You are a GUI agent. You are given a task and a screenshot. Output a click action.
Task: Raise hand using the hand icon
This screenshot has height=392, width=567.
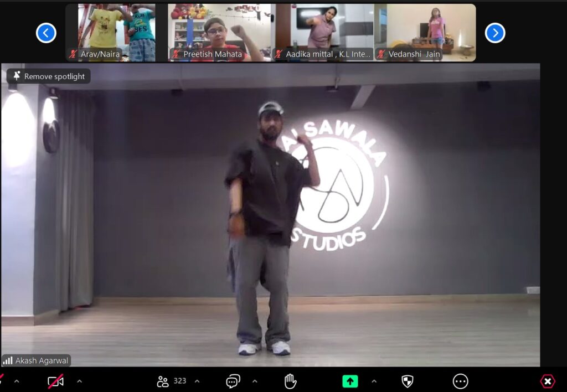click(290, 381)
